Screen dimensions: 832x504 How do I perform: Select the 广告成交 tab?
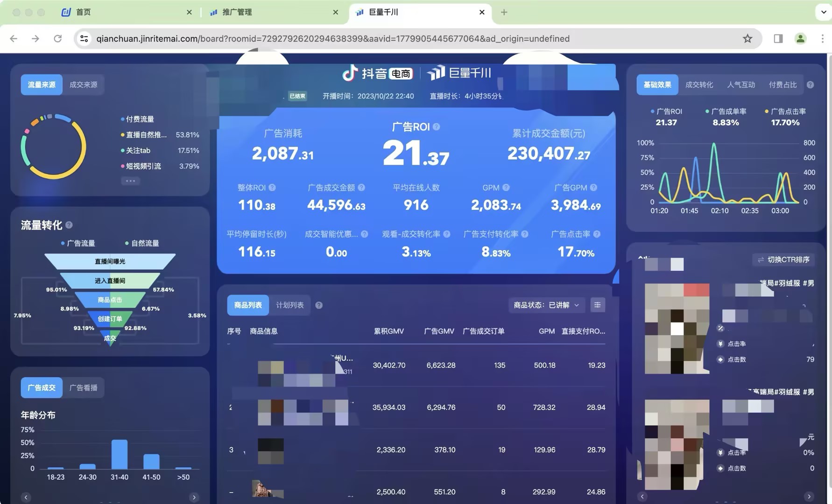(x=42, y=388)
